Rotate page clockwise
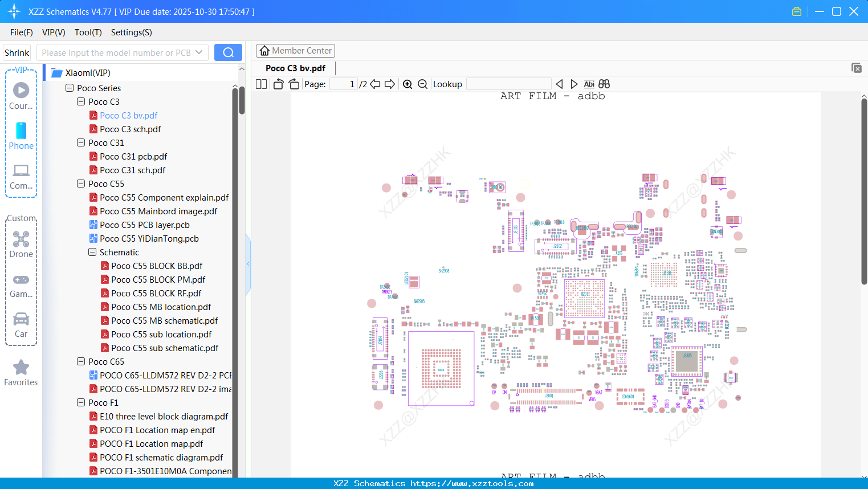The height and width of the screenshot is (489, 868). click(294, 84)
